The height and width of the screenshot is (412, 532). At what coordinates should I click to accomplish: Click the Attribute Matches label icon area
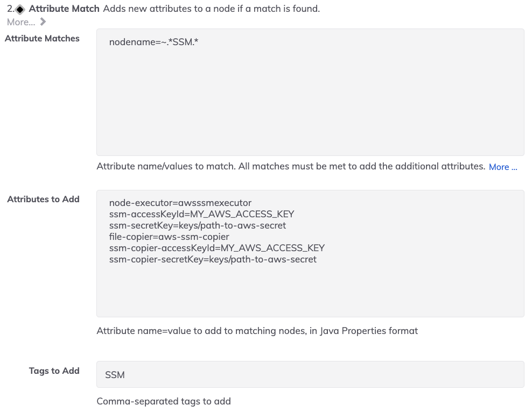(x=42, y=38)
